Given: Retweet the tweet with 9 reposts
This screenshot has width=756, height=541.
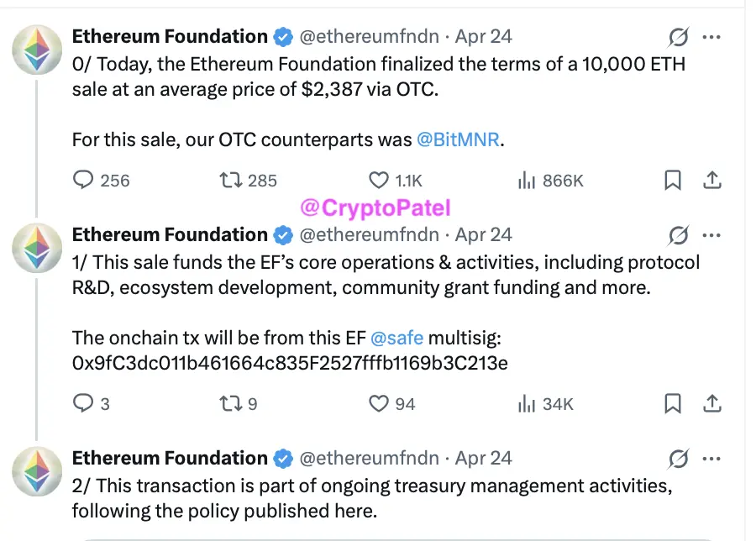Looking at the screenshot, I should coord(228,404).
